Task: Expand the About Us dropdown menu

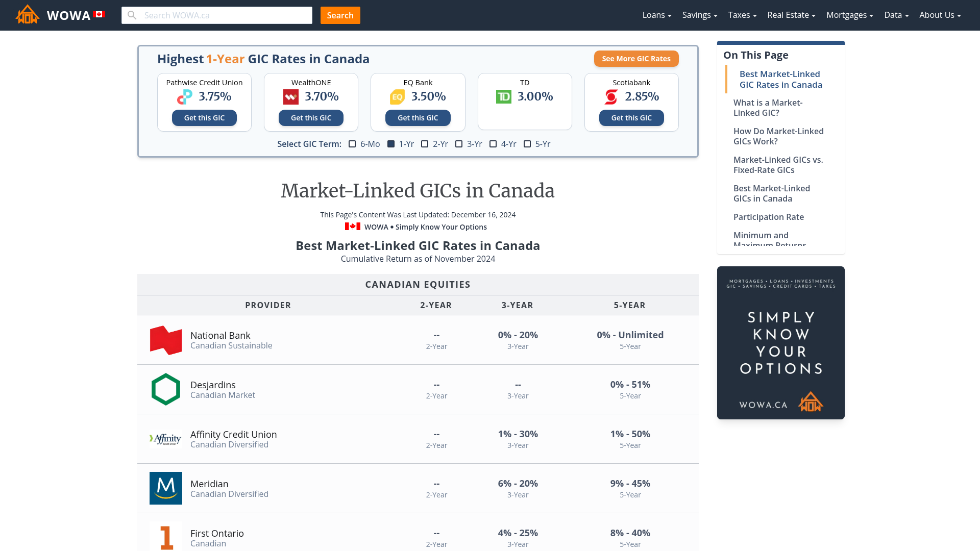Action: tap(940, 15)
